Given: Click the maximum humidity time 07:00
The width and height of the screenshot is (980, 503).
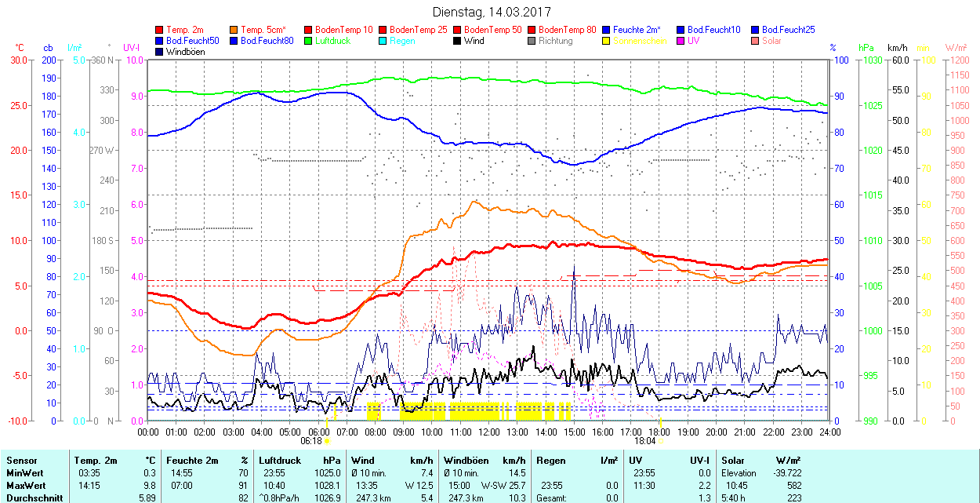Looking at the screenshot, I should (182, 486).
